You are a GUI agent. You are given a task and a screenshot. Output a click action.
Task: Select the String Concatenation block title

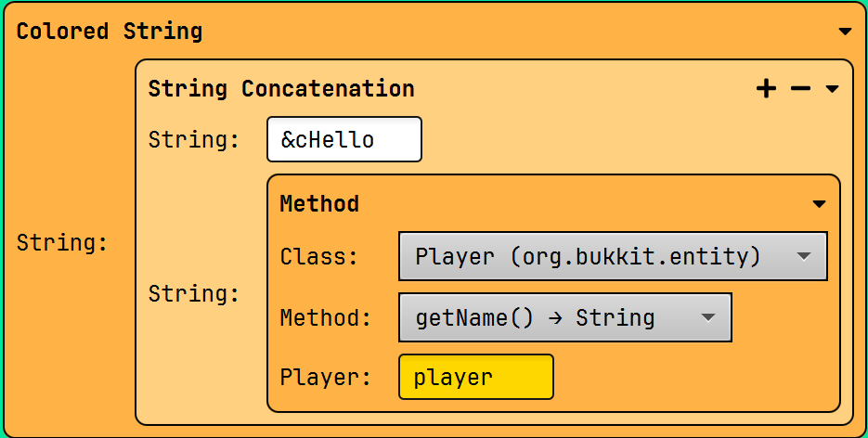click(x=281, y=89)
